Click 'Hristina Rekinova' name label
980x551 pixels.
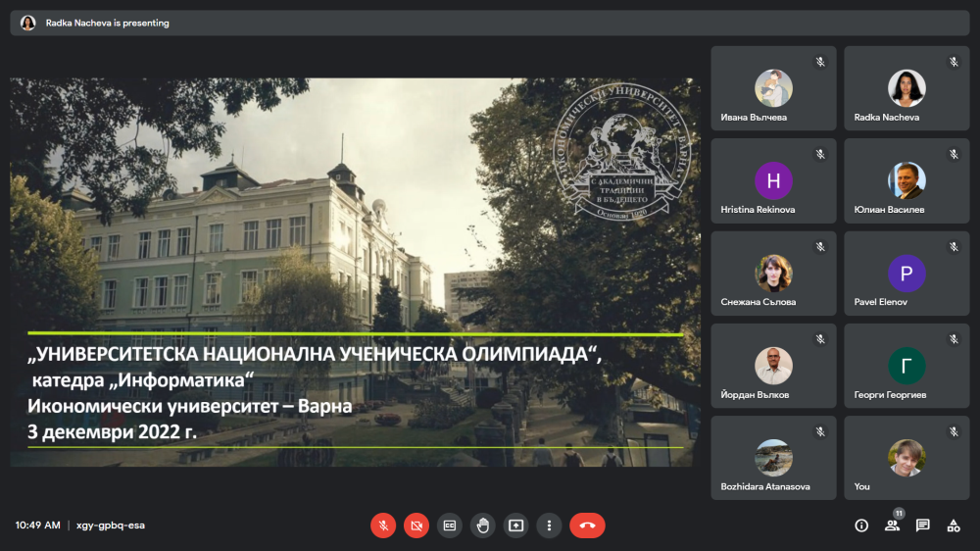pos(758,210)
